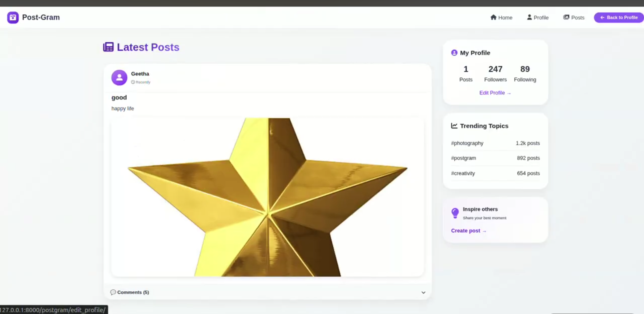Open the gold star post image
644x314 pixels.
click(x=267, y=197)
